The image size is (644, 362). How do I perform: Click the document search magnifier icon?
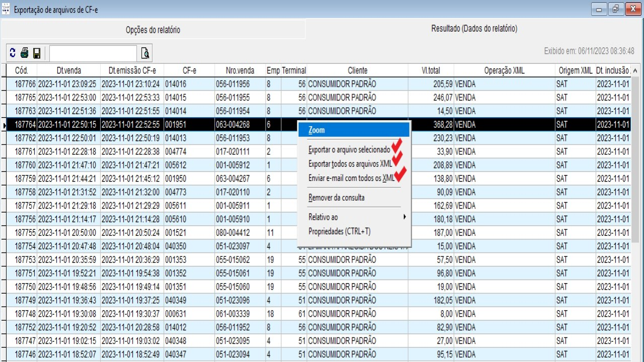pyautogui.click(x=145, y=53)
